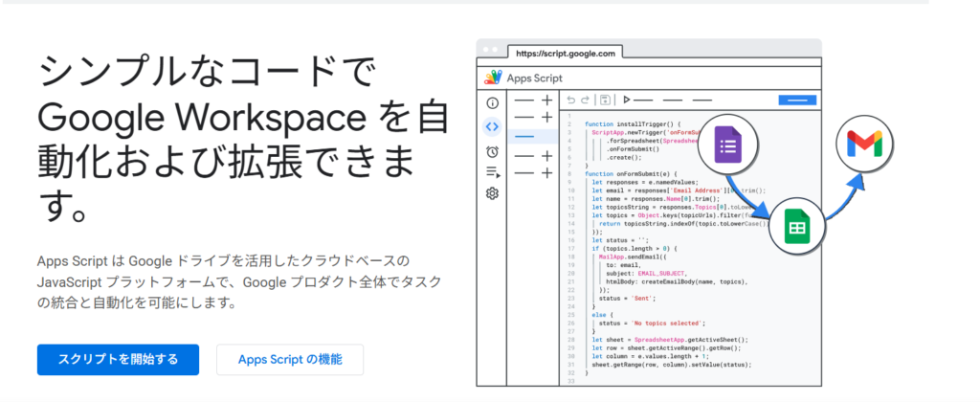Click the Undo arrow in editor toolbar

click(571, 100)
